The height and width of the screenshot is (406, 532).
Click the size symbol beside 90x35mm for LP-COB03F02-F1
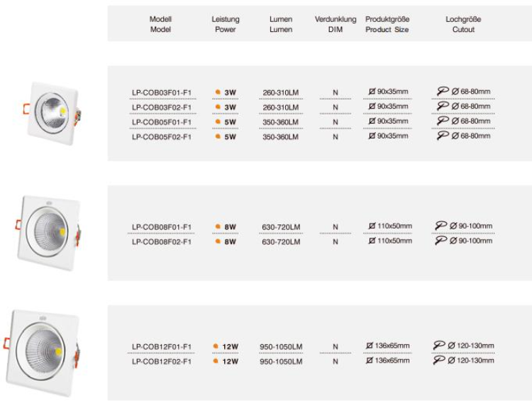[372, 106]
